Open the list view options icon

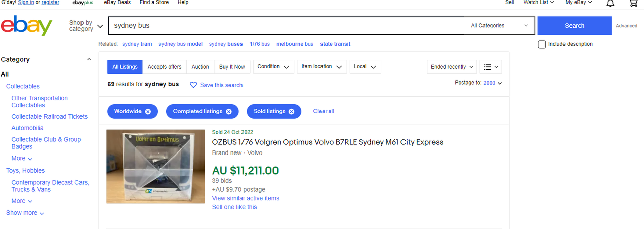(491, 67)
